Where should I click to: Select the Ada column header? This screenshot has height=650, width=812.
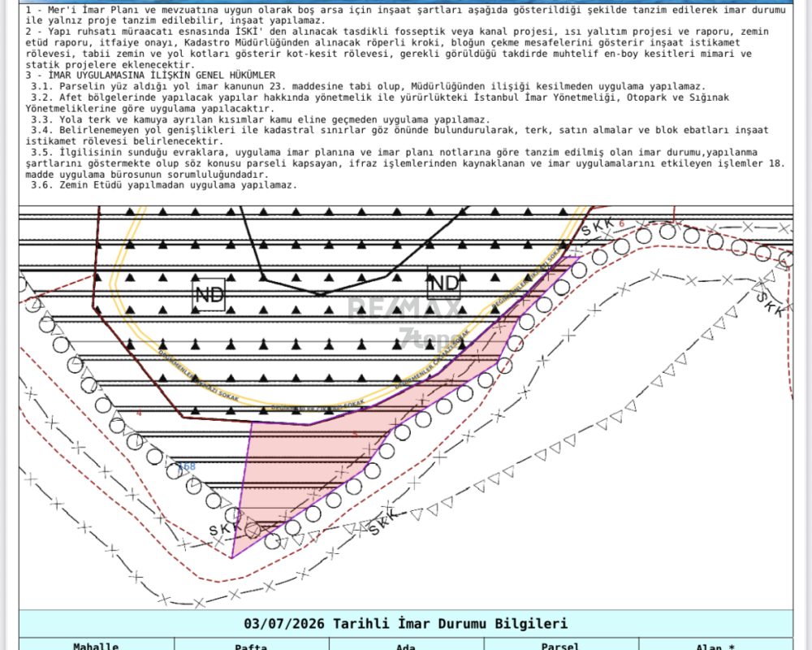(406, 646)
